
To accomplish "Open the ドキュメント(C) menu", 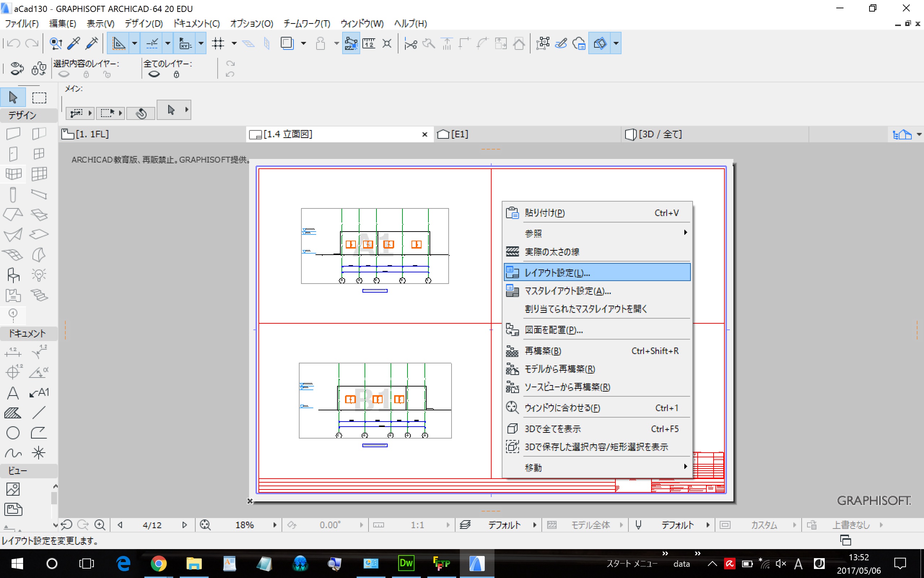I will coord(197,24).
